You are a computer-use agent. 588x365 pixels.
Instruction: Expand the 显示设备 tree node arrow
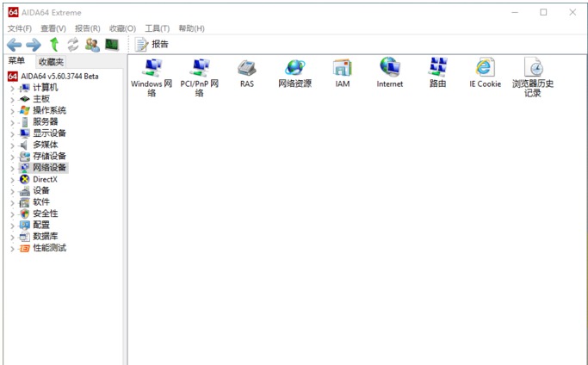12,134
